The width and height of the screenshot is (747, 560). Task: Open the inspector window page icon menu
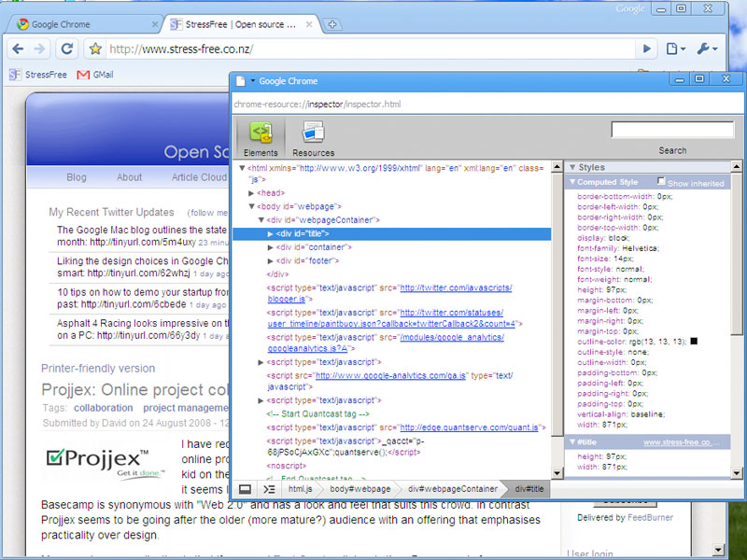click(x=245, y=81)
